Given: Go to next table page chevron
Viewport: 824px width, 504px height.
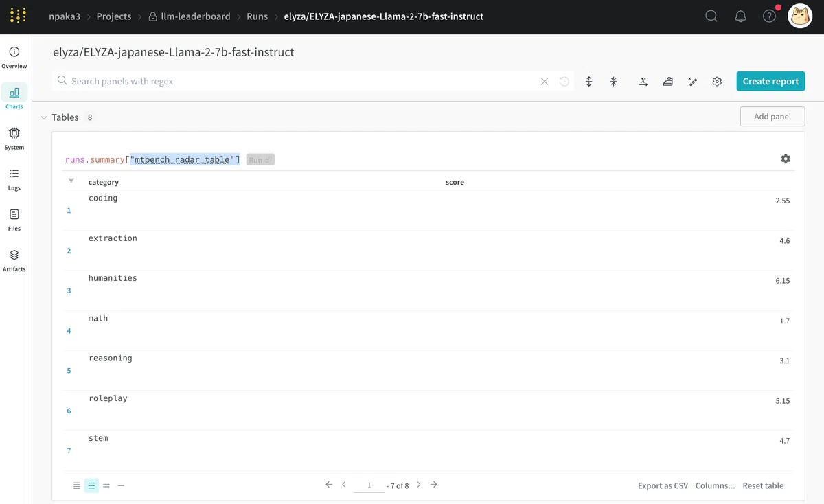Looking at the screenshot, I should click(419, 485).
